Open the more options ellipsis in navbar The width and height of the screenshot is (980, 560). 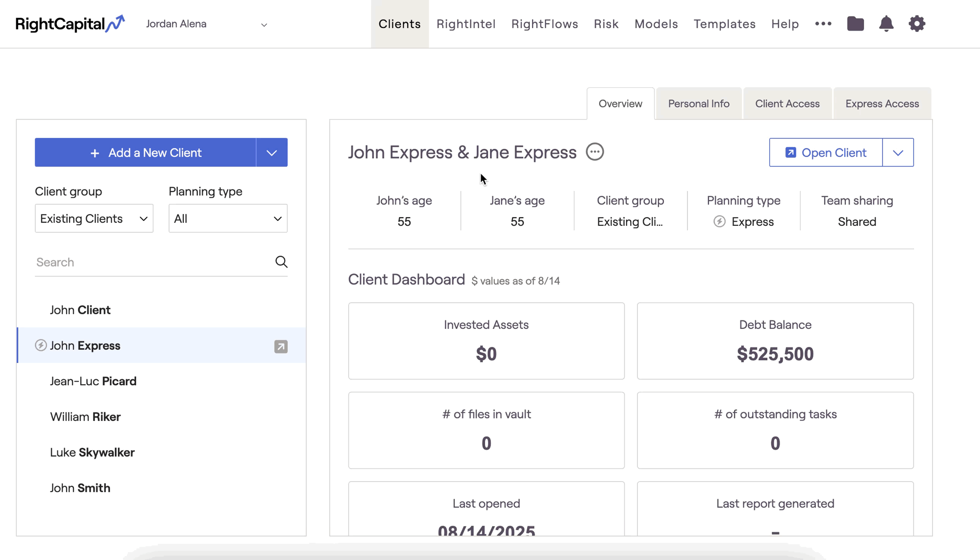coord(823,24)
